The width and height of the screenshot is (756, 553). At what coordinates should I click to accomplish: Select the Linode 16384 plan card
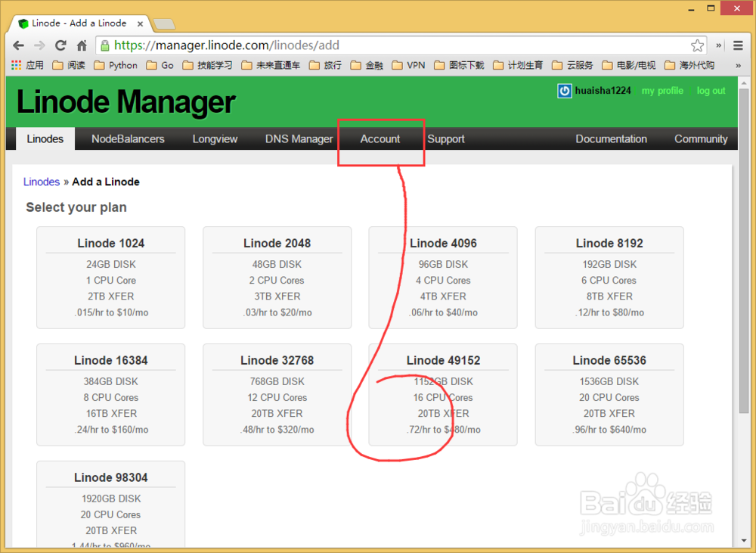click(x=111, y=395)
